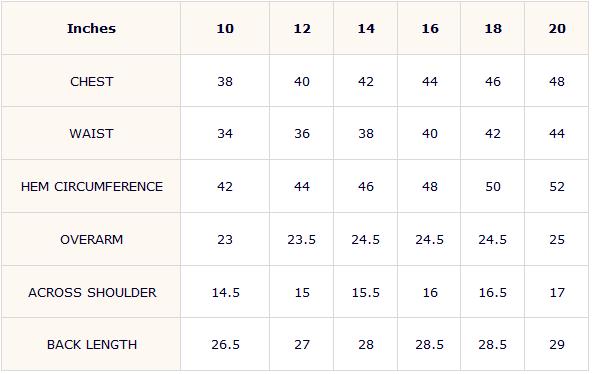Select hem circumference value 50
Image resolution: width=592 pixels, height=374 pixels.
point(493,186)
